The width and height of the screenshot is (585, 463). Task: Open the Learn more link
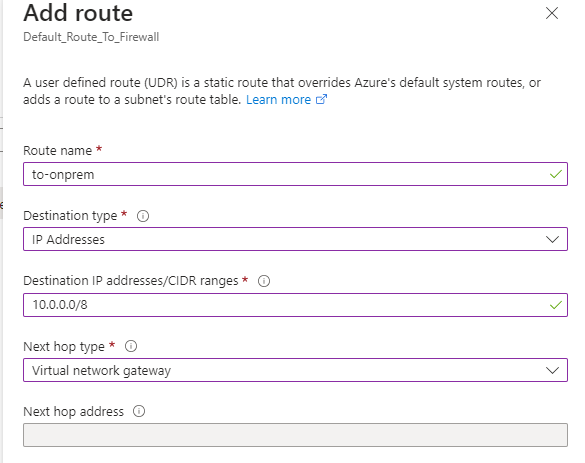coord(278,100)
